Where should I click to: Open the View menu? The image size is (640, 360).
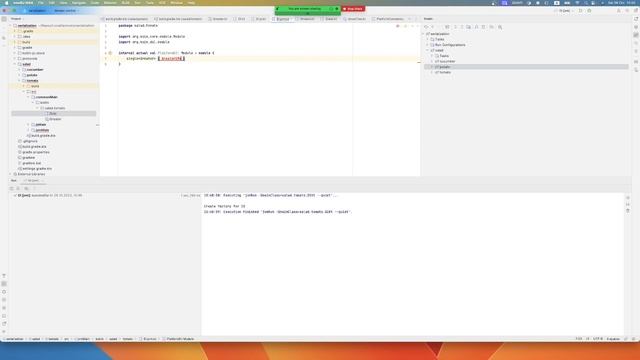coord(63,3)
